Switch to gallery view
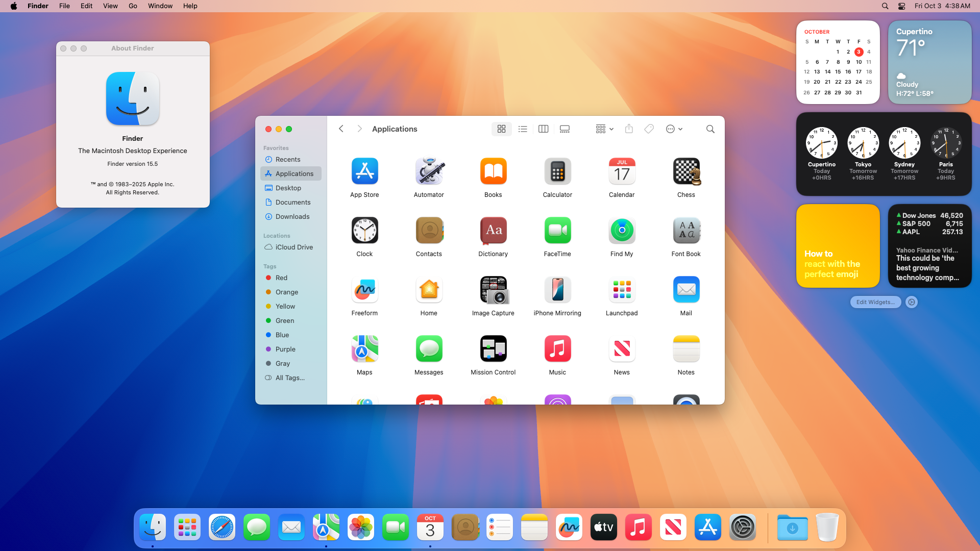980x551 pixels. pyautogui.click(x=564, y=129)
